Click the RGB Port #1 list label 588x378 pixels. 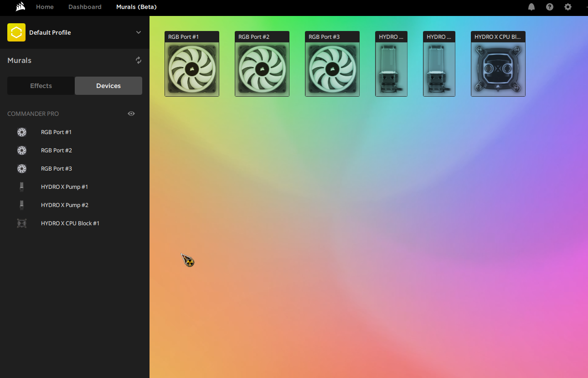point(56,132)
